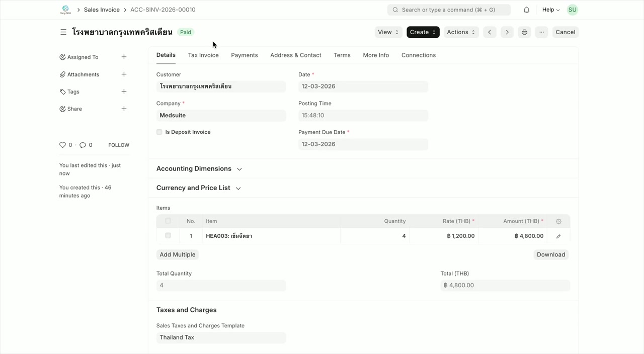Check the checkbox on item row 1
The width and height of the screenshot is (644, 354).
pyautogui.click(x=168, y=235)
